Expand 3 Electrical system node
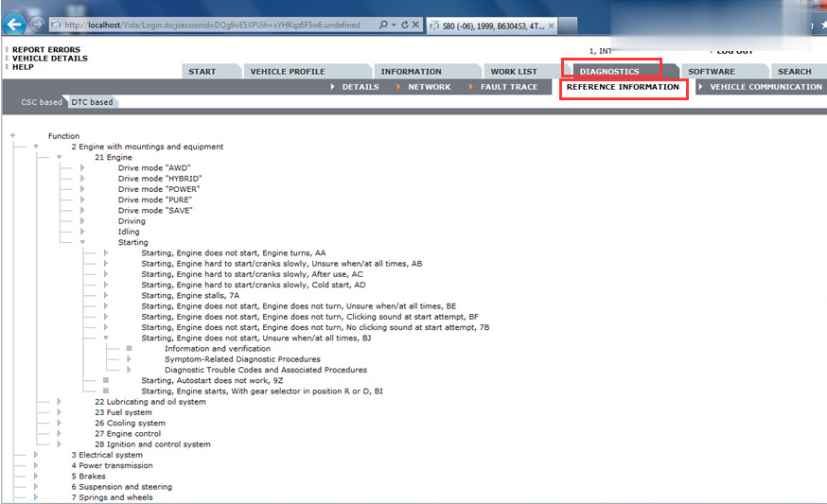 point(36,455)
